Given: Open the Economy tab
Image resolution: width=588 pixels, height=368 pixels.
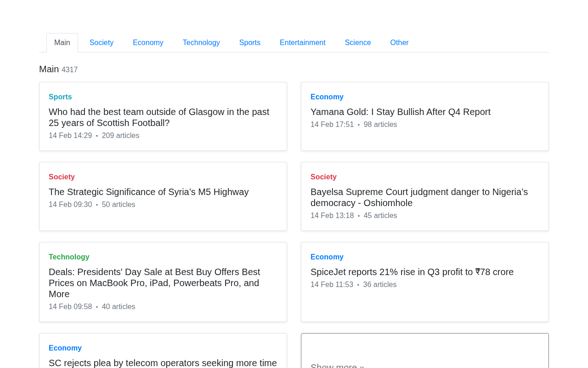Looking at the screenshot, I should click(148, 43).
